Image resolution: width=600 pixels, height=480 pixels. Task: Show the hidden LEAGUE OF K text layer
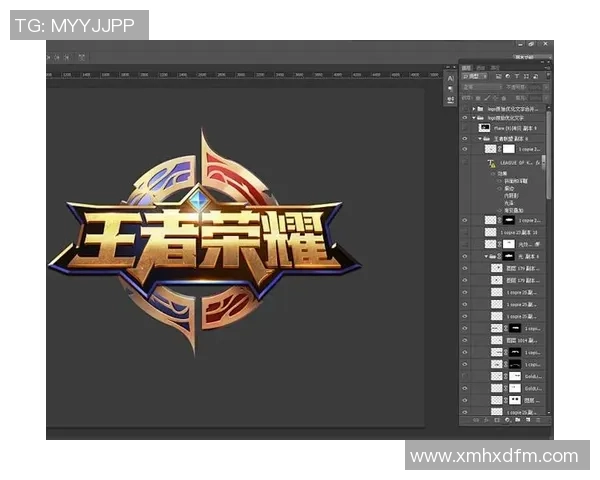pyautogui.click(x=465, y=163)
